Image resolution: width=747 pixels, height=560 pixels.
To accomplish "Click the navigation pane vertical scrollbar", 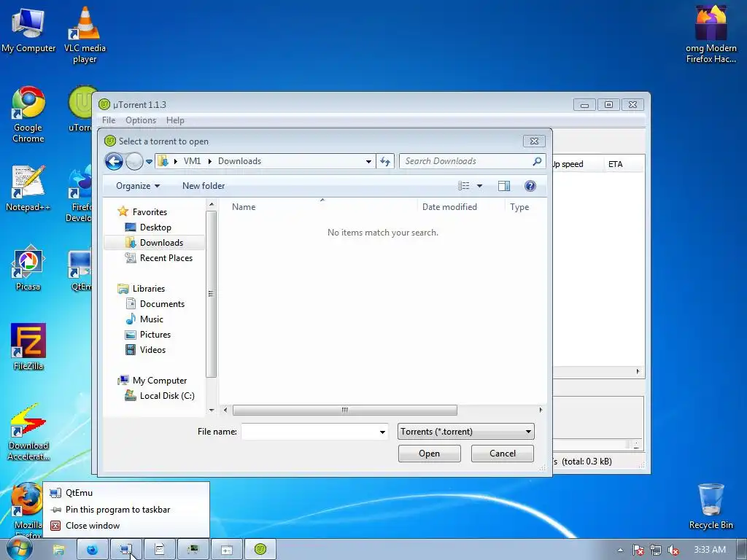I will [x=211, y=294].
